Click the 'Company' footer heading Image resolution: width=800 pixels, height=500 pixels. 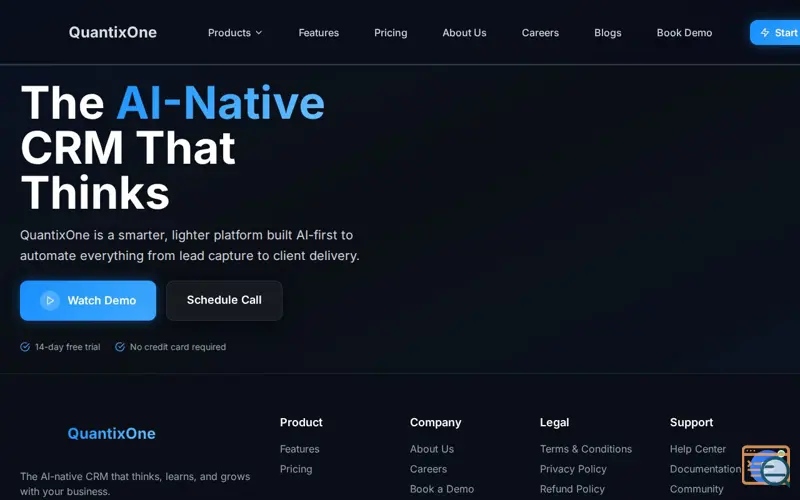435,422
